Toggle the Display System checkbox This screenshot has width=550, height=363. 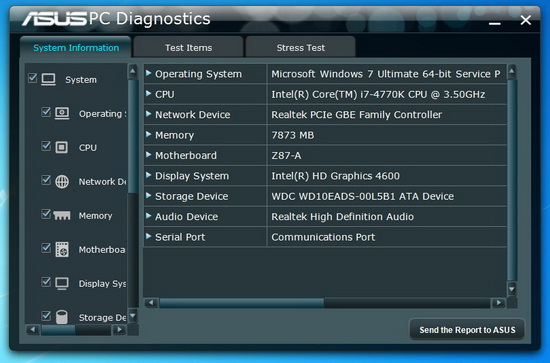pos(46,282)
